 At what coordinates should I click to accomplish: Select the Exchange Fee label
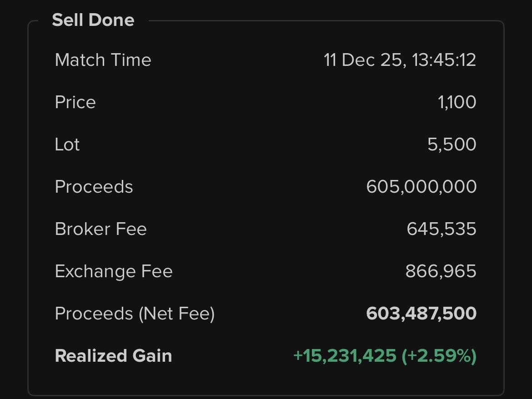114,271
